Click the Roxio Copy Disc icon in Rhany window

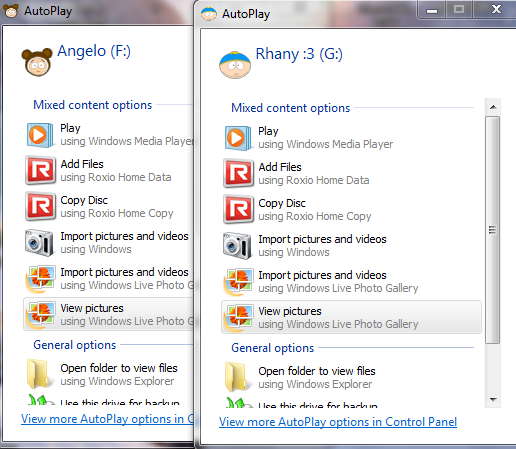point(238,210)
